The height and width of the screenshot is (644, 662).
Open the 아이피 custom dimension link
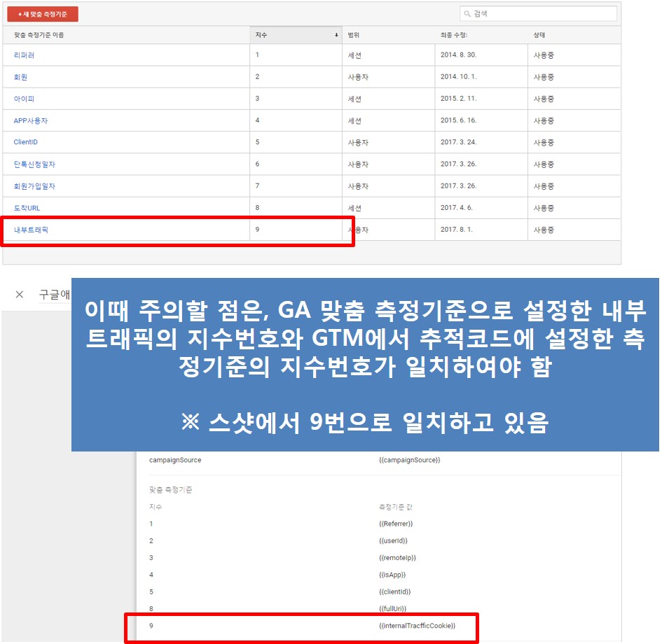click(x=24, y=99)
